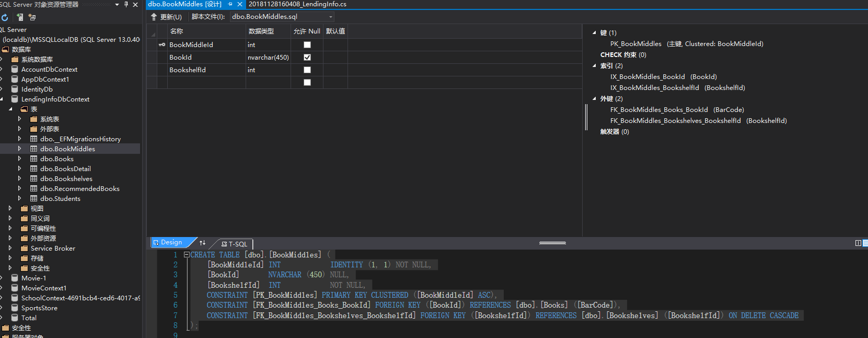Click the IdentityDb database icon

15,89
